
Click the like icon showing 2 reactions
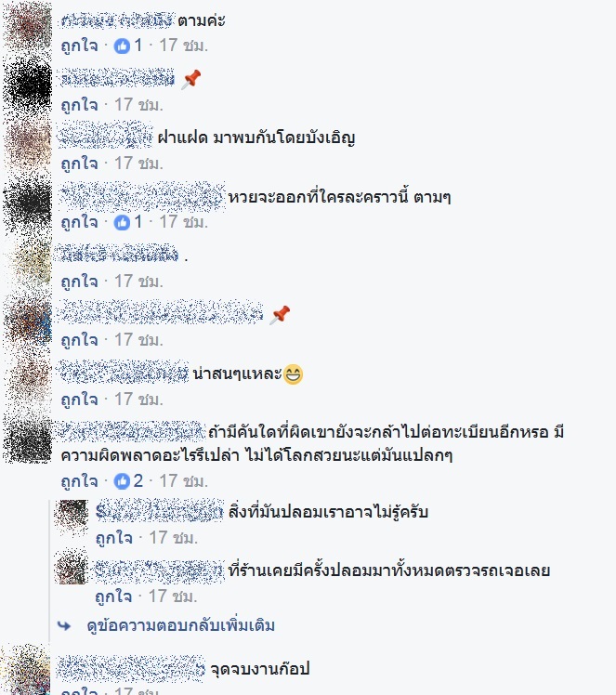pyautogui.click(x=122, y=481)
